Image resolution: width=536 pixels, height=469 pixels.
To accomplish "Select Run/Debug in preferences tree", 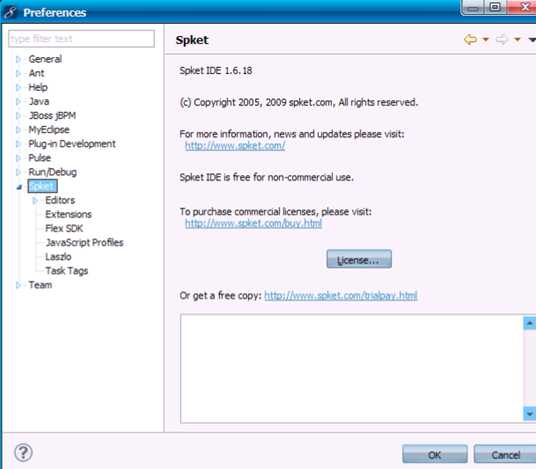I will [53, 172].
